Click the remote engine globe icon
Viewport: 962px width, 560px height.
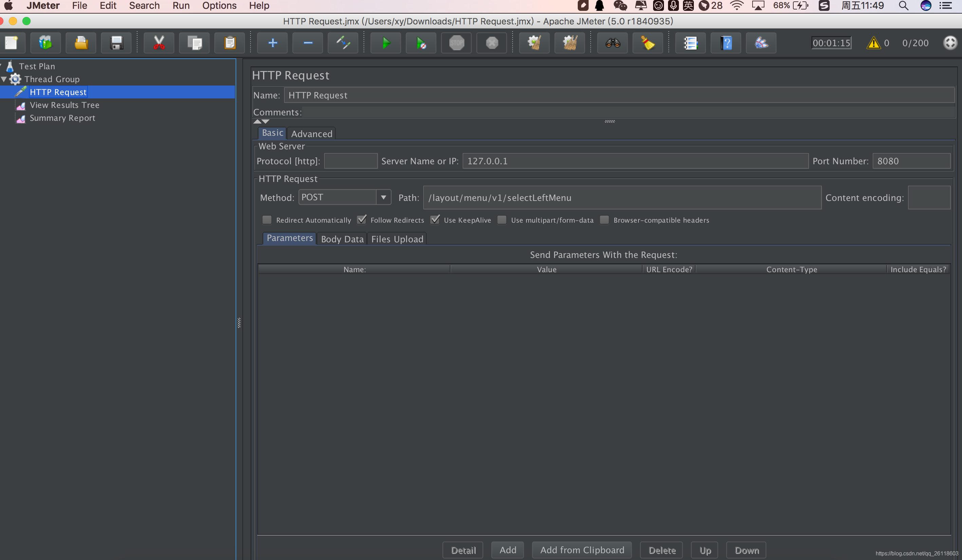tap(950, 43)
